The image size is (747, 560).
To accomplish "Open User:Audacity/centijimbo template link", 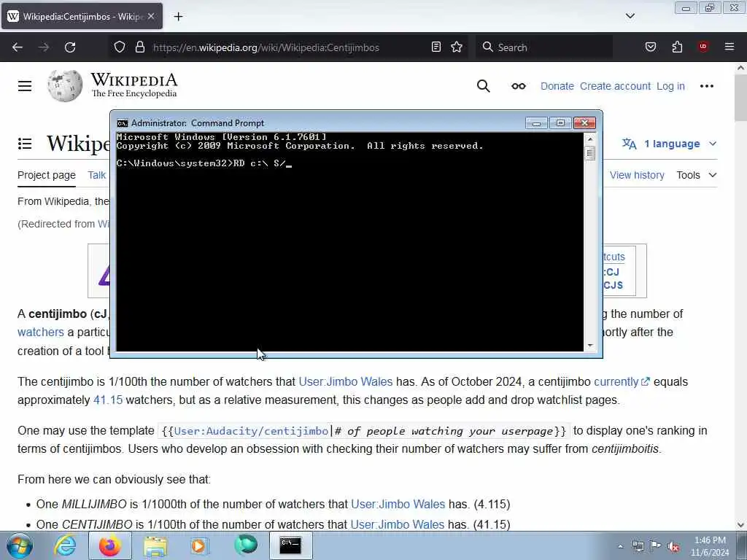I will (x=251, y=431).
